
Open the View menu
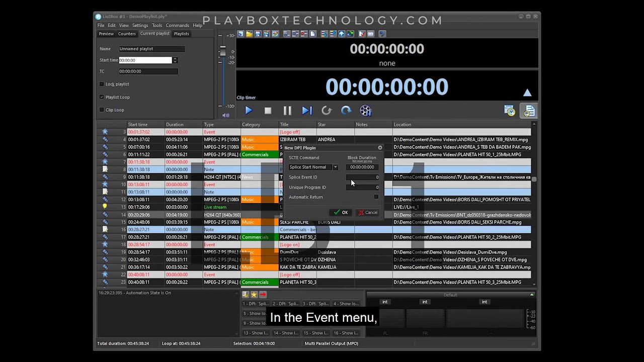[124, 26]
